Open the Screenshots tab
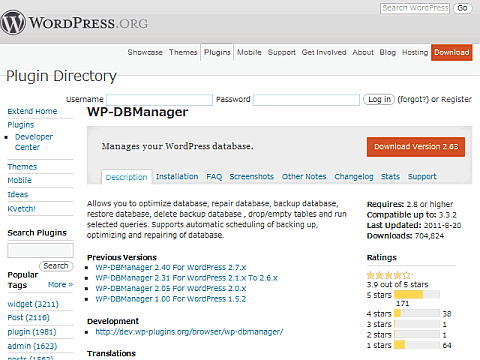Screen dimensions: 480x360 pos(252,177)
